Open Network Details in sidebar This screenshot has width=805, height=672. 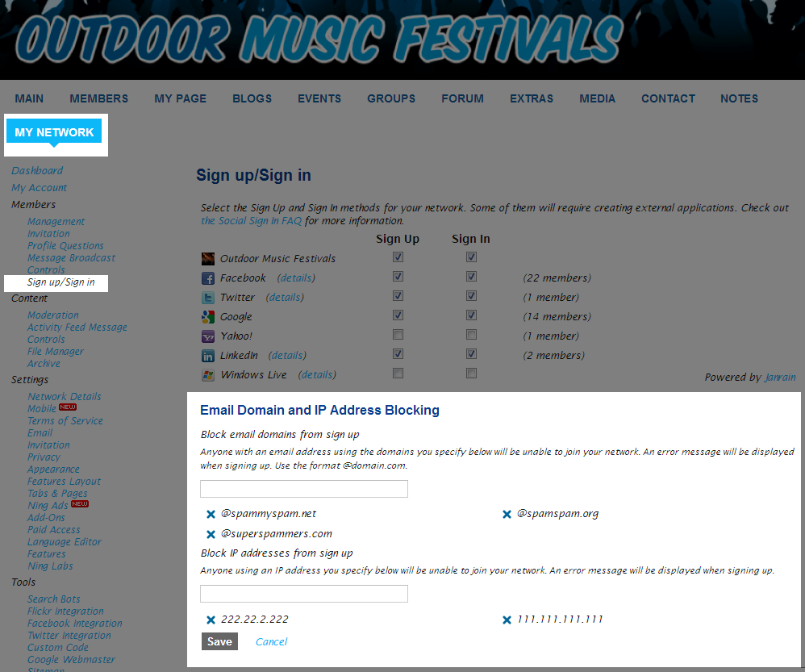tap(65, 397)
